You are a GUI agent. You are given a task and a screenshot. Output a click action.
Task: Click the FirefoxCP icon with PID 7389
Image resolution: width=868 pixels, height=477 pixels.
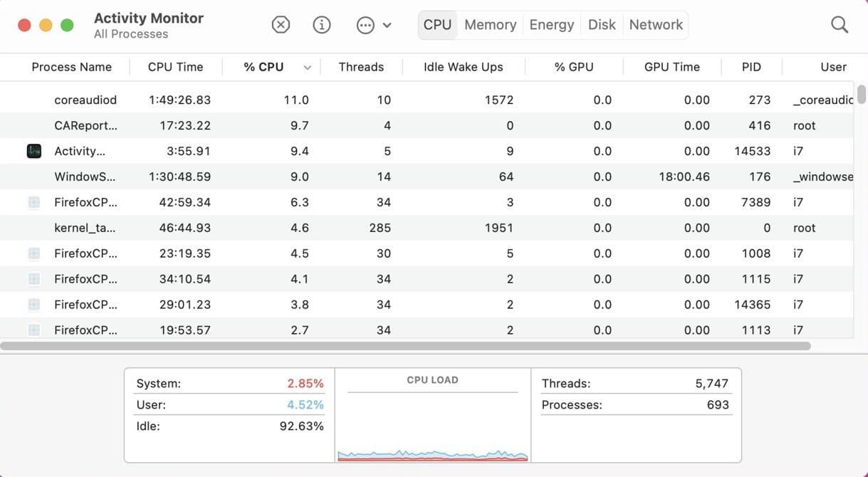click(x=33, y=202)
